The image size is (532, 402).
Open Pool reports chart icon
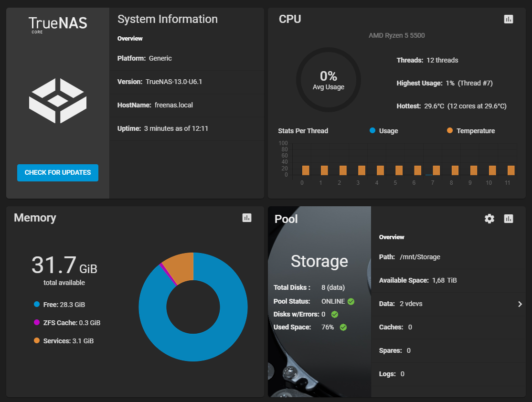coord(508,219)
